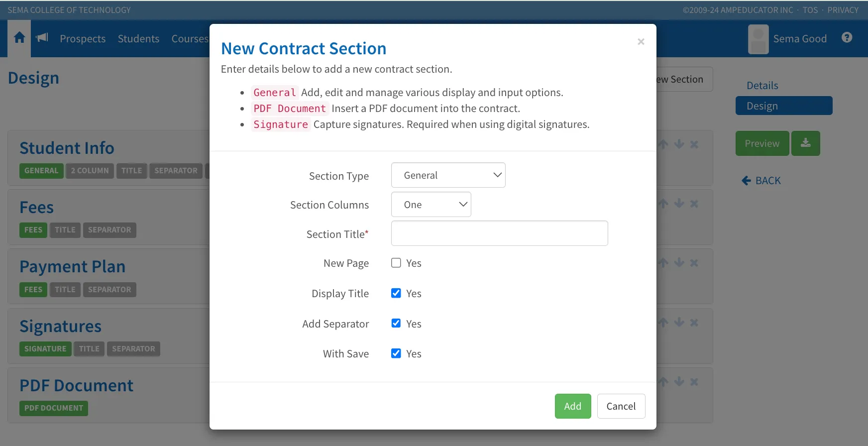
Task: Delete the PDF Document section
Action: click(694, 382)
